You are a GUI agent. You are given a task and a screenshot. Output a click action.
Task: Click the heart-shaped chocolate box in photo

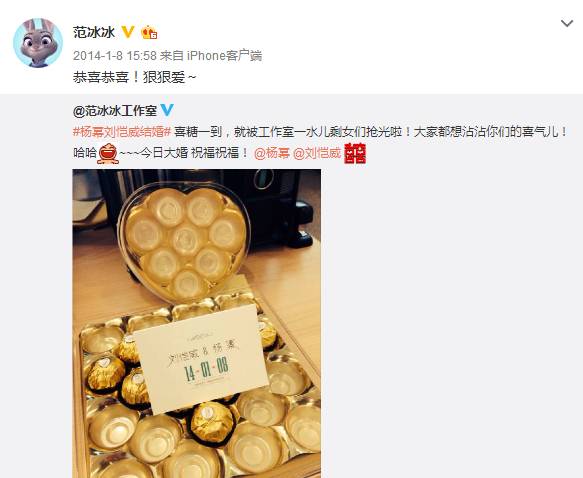(184, 242)
